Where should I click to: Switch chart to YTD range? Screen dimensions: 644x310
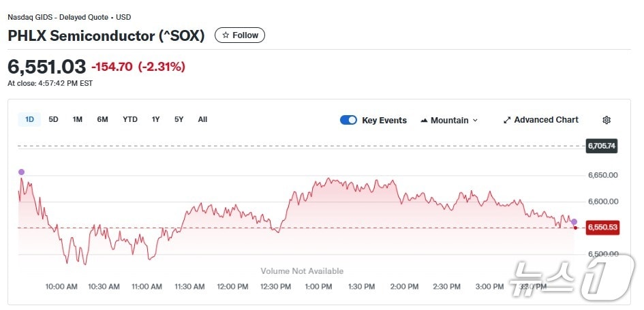(x=130, y=119)
